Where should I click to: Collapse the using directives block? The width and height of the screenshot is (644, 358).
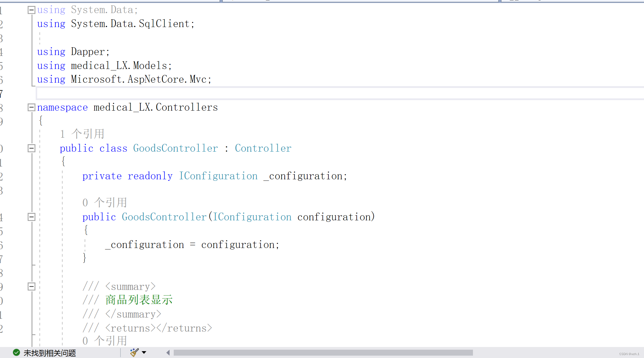[31, 10]
